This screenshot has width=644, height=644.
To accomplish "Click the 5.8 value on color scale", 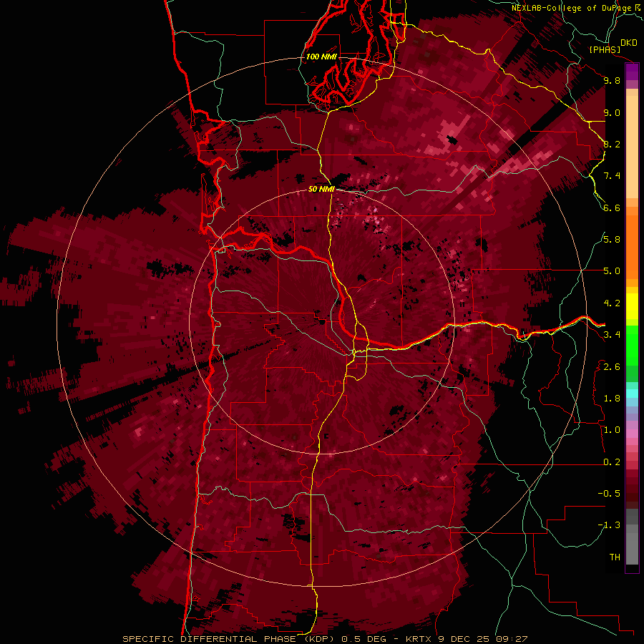I will [612, 240].
